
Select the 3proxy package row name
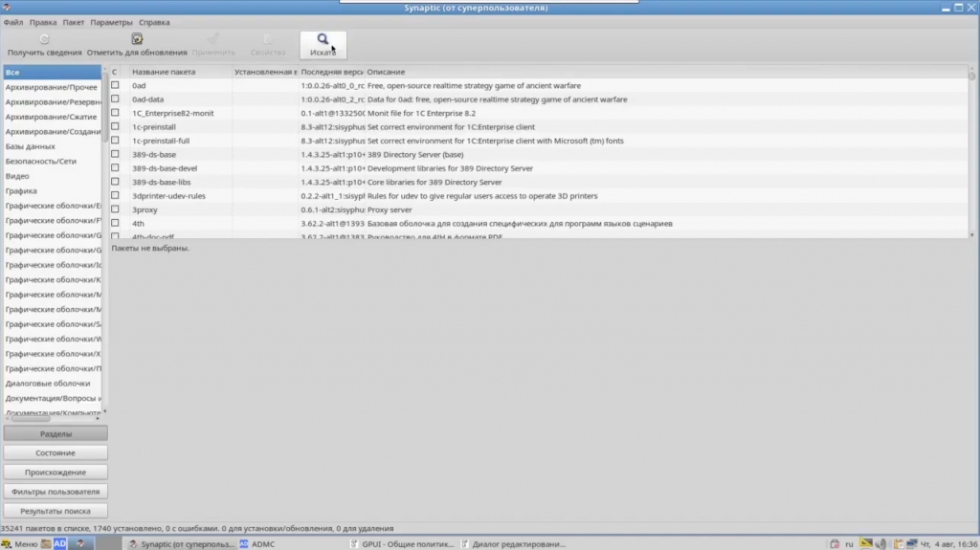click(145, 209)
